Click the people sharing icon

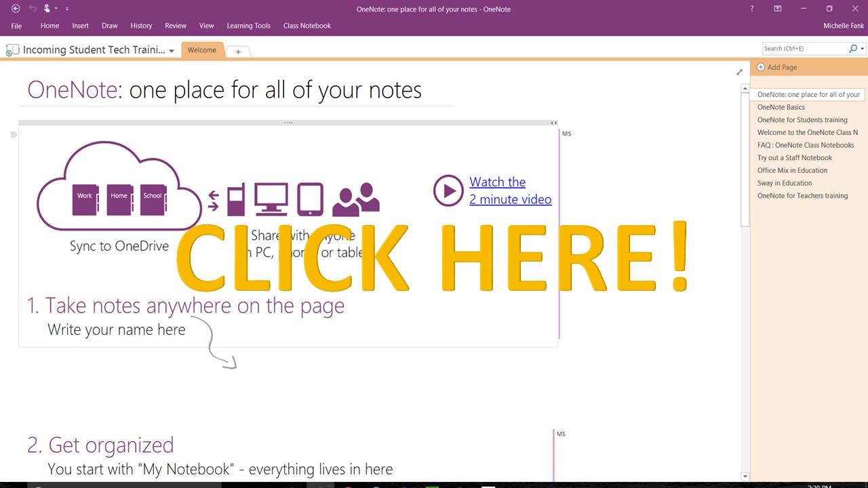click(356, 199)
